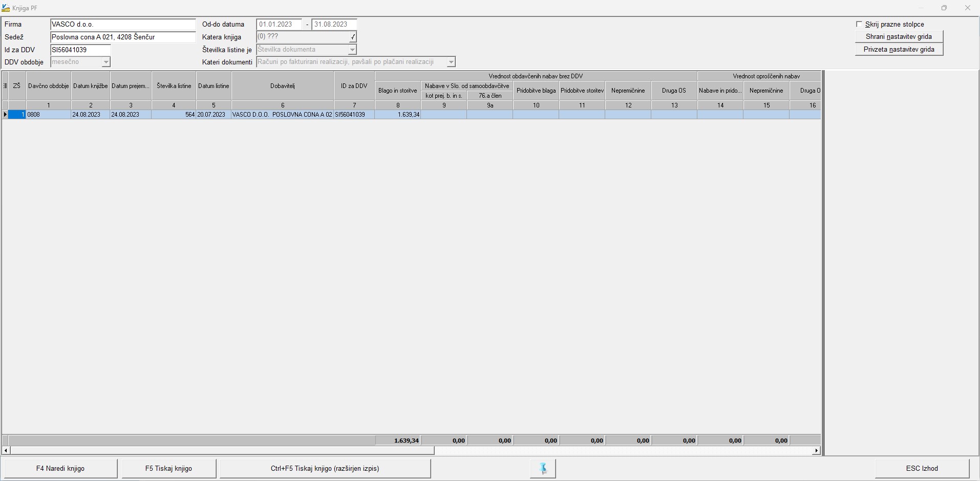This screenshot has width=980, height=481.
Task: Click Privzeta nastavitev grida button
Action: pyautogui.click(x=899, y=50)
